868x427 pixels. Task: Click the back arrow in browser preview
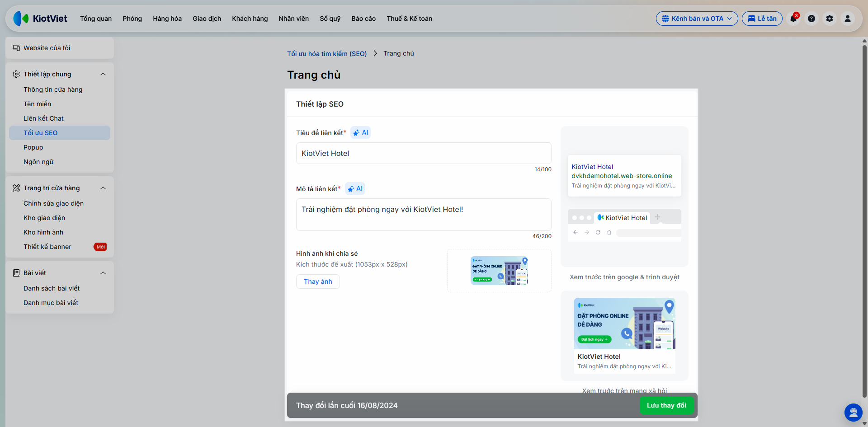[576, 232]
